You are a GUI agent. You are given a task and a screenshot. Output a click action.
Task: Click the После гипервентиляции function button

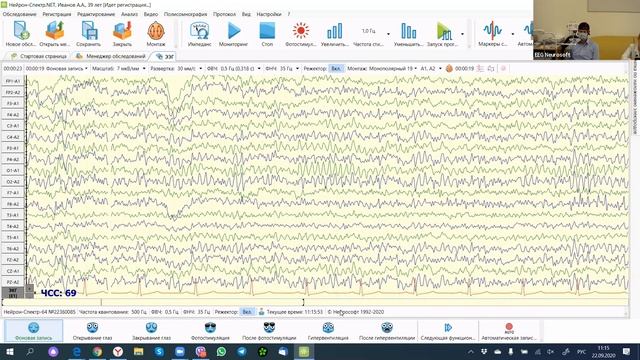(387, 331)
